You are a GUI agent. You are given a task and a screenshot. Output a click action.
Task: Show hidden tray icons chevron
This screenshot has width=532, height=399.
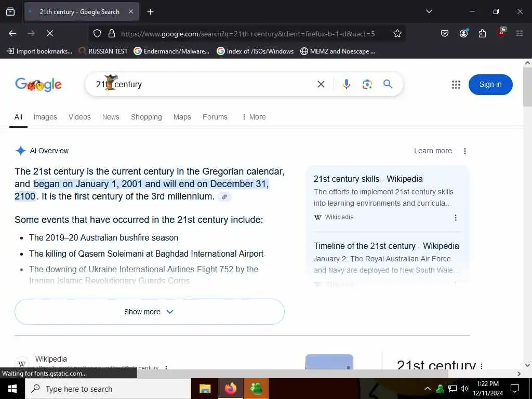[428, 389]
